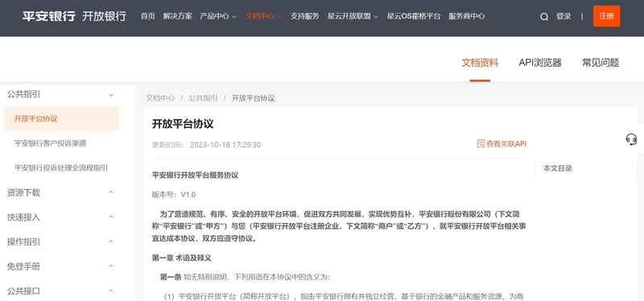This screenshot has height=301, width=644.
Task: Open the 星云开放联盟 dropdown menu
Action: pyautogui.click(x=353, y=16)
